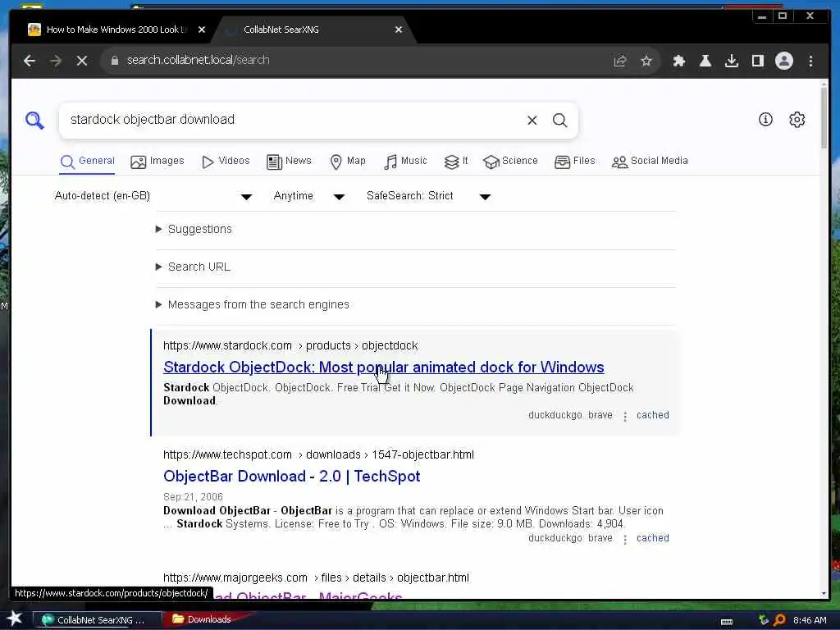Open the browser Downloads icon
Image resolution: width=840 pixels, height=630 pixels.
pos(731,61)
